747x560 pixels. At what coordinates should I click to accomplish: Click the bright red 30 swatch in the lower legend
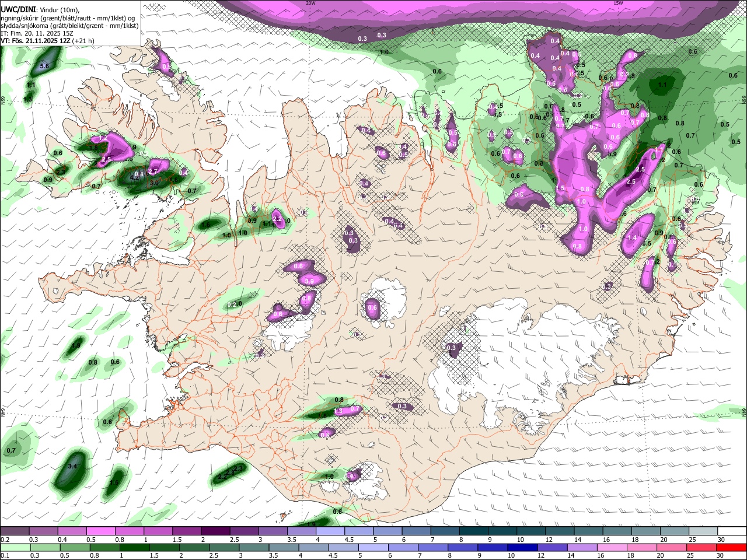pyautogui.click(x=731, y=548)
